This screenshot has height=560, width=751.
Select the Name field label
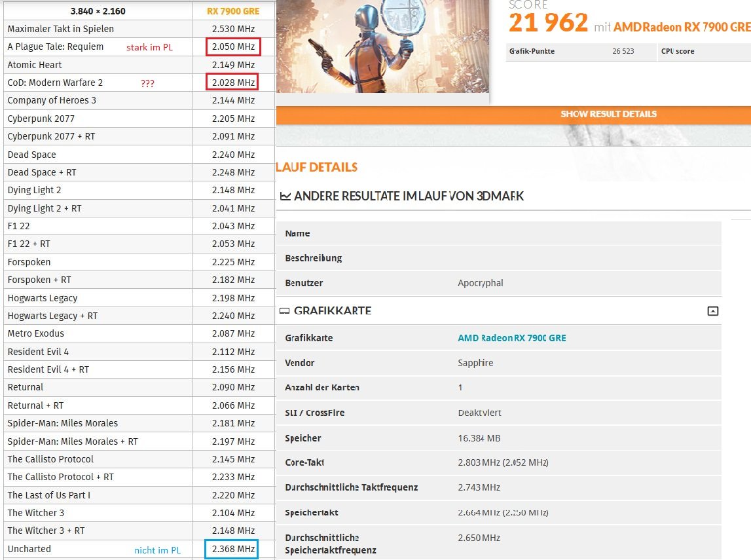click(297, 233)
